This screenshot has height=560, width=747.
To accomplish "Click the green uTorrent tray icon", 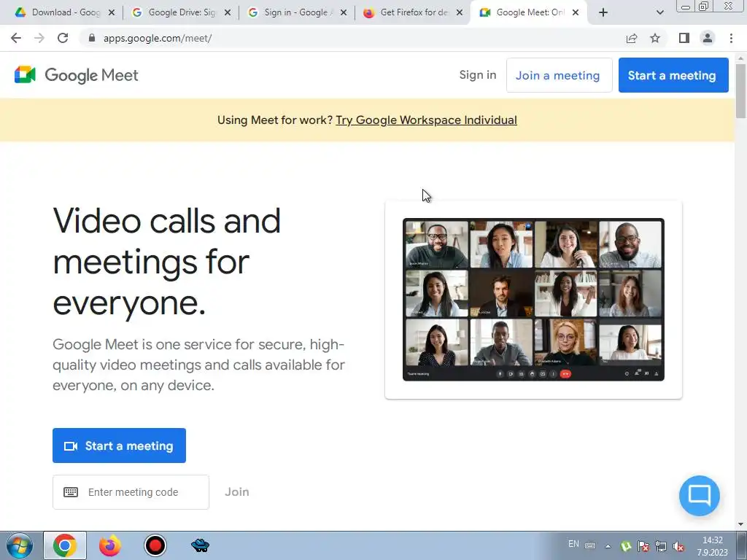I will pyautogui.click(x=626, y=546).
